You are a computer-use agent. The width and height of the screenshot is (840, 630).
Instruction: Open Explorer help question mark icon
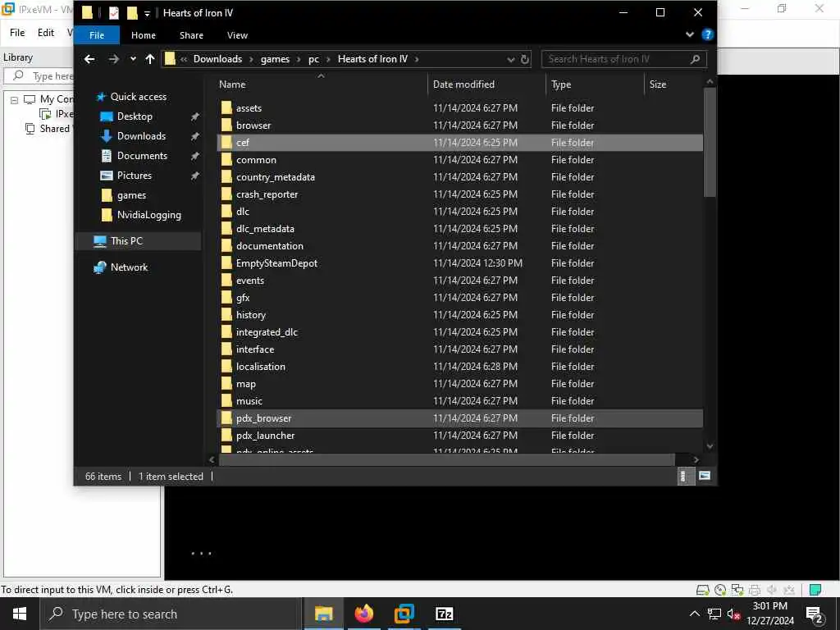point(708,34)
